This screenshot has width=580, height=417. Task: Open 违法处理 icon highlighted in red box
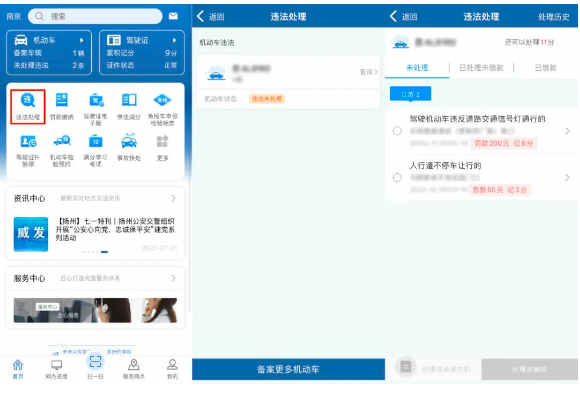(28, 107)
